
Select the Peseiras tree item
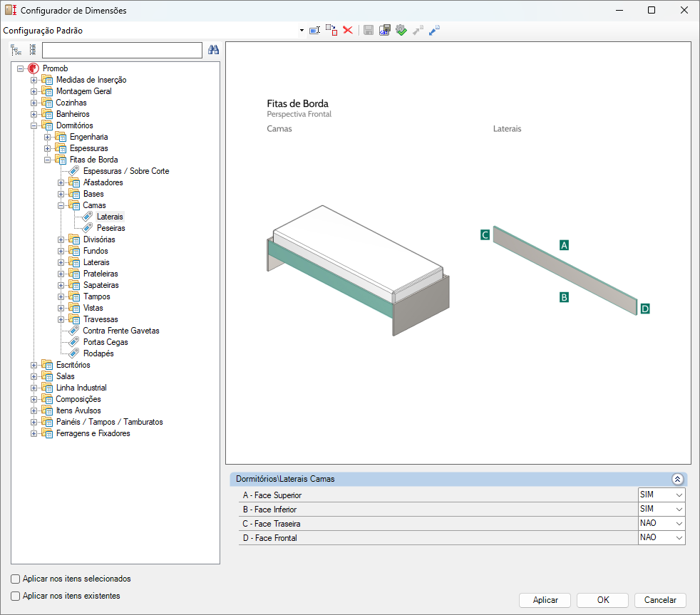(110, 228)
